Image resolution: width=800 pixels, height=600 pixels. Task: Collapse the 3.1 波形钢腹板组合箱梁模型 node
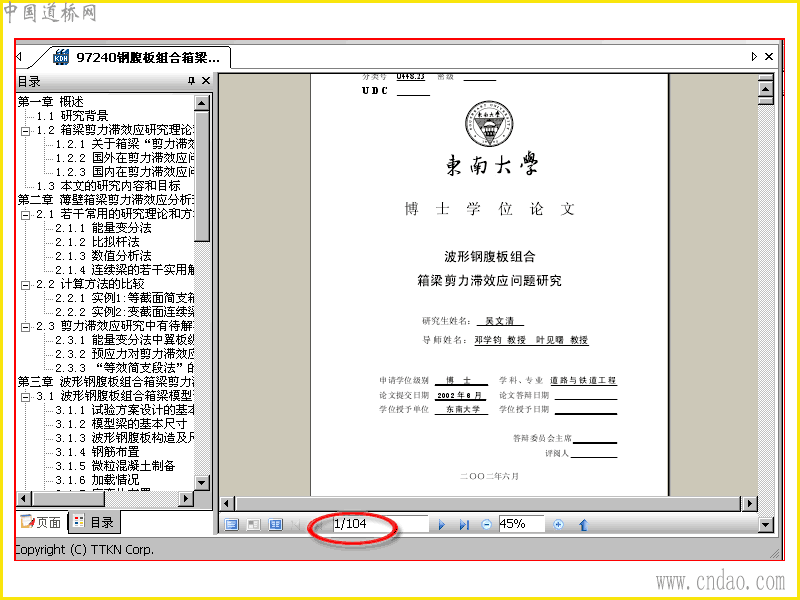[25, 397]
